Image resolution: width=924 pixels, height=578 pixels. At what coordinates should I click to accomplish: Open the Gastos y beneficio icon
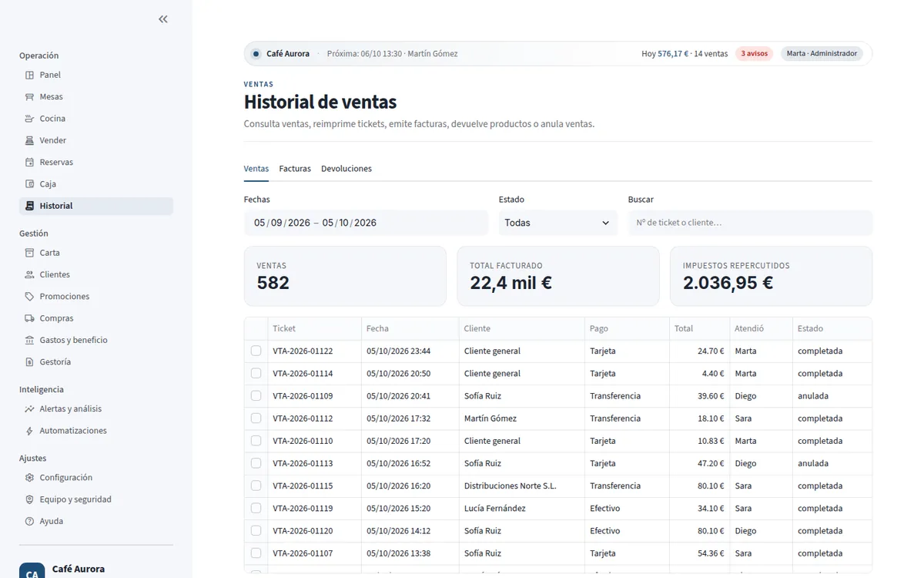(29, 340)
